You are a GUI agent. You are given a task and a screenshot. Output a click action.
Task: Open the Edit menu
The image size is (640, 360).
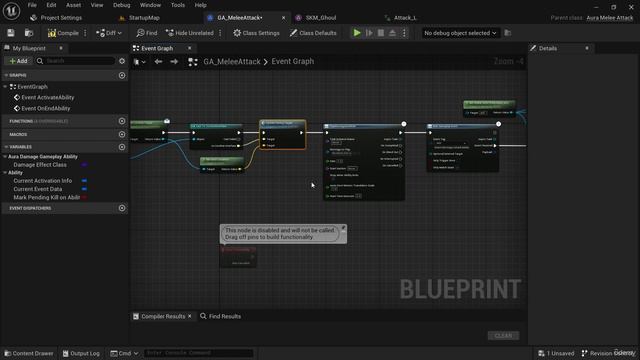[51, 5]
